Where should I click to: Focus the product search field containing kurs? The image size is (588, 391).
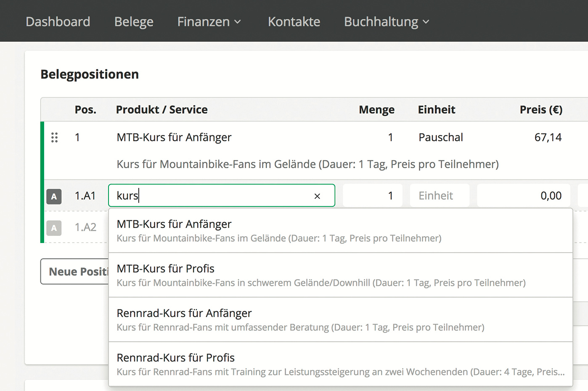click(210, 196)
